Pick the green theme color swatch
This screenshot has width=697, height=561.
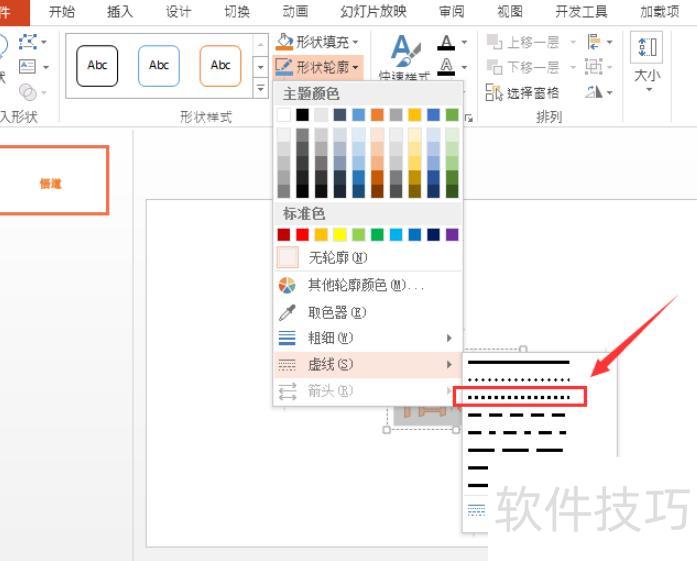point(452,115)
